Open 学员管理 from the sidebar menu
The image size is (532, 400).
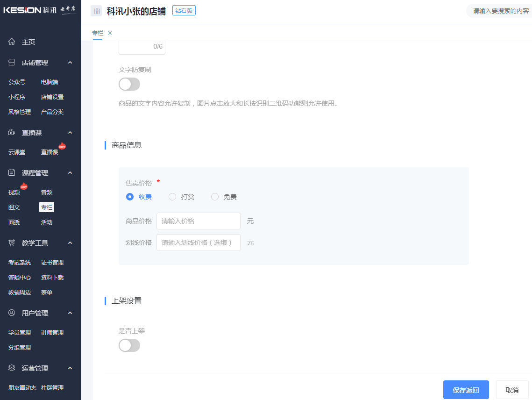tap(19, 332)
